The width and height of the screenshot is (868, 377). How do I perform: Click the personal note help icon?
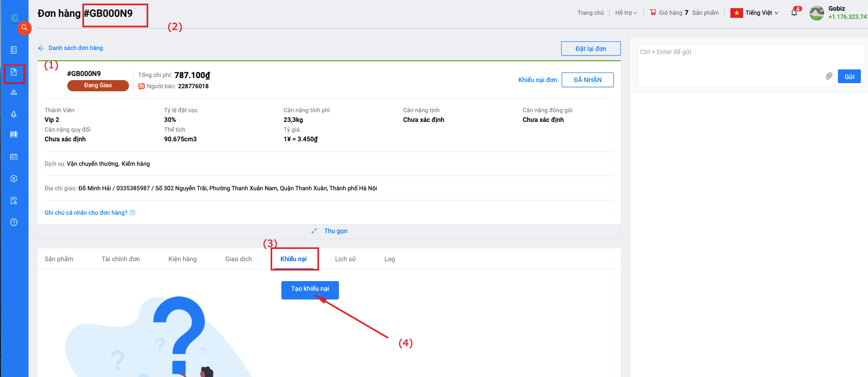tap(133, 213)
